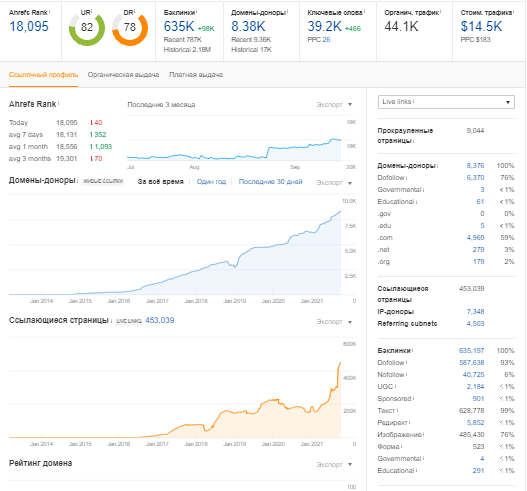This screenshot has height=491, width=527.
Task: Click the info icon beside Ключевые слова metric
Action: pyautogui.click(x=364, y=11)
